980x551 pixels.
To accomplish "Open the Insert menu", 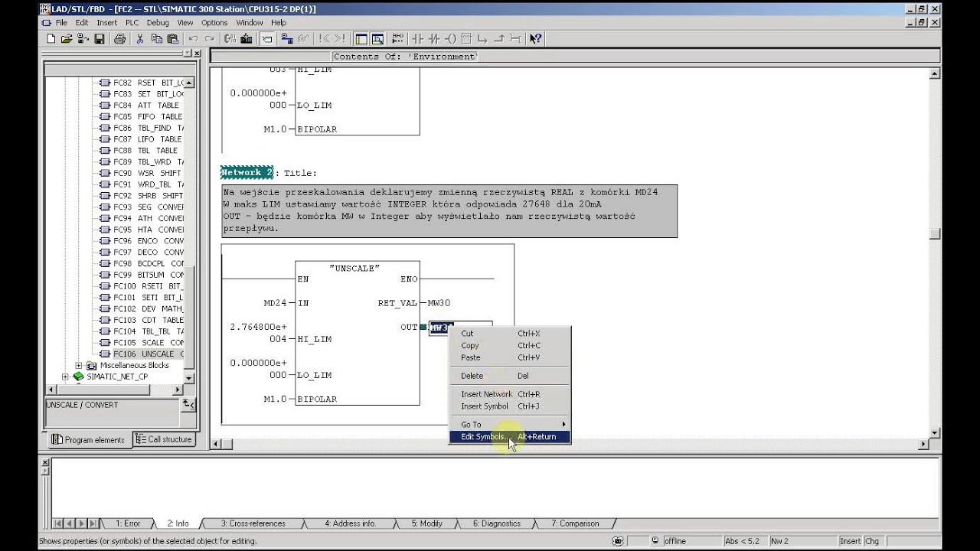I will pyautogui.click(x=107, y=23).
